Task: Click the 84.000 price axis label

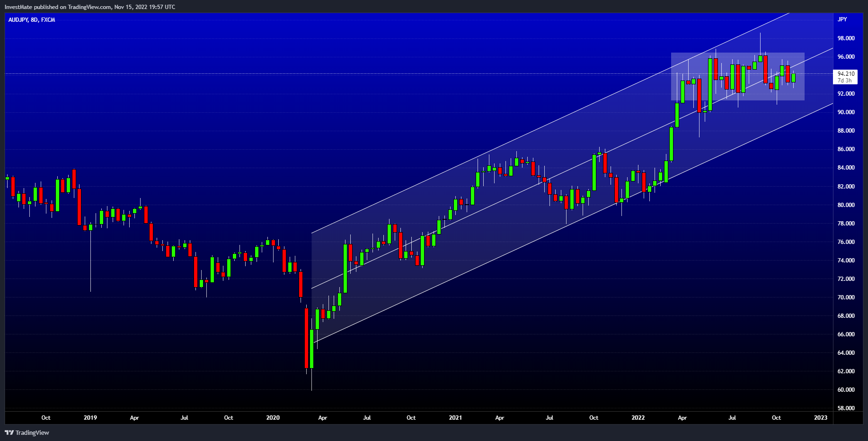Action: [846, 168]
